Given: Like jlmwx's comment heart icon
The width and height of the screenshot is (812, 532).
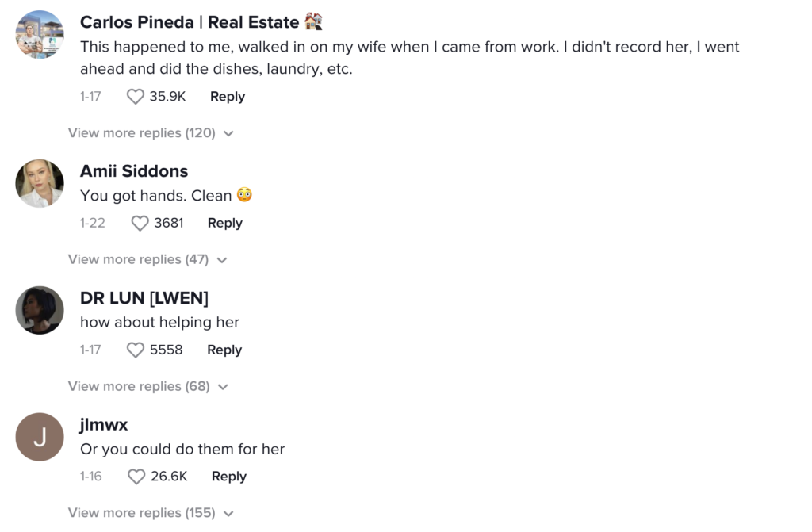Looking at the screenshot, I should (136, 477).
